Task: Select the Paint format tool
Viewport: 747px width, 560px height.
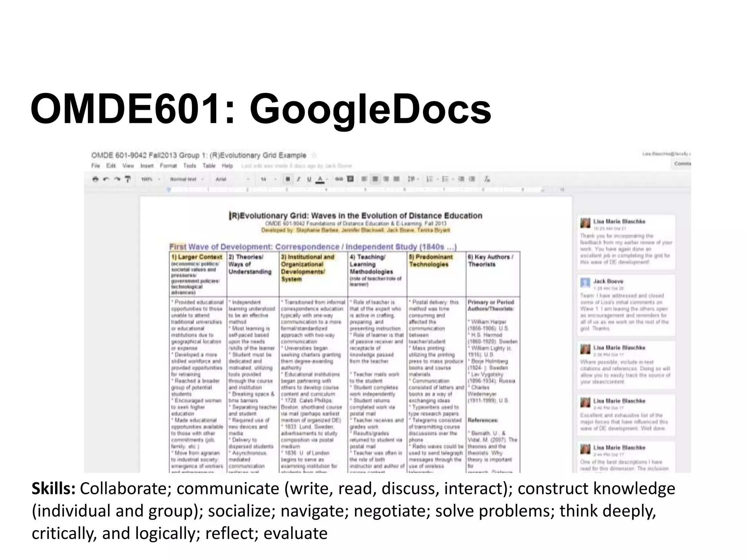Action: [128, 179]
